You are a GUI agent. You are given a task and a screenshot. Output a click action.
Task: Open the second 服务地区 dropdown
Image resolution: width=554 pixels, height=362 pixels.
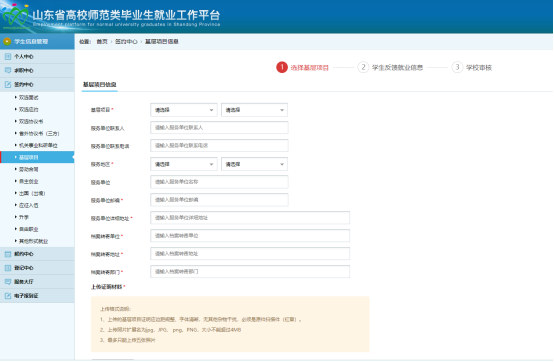254,164
